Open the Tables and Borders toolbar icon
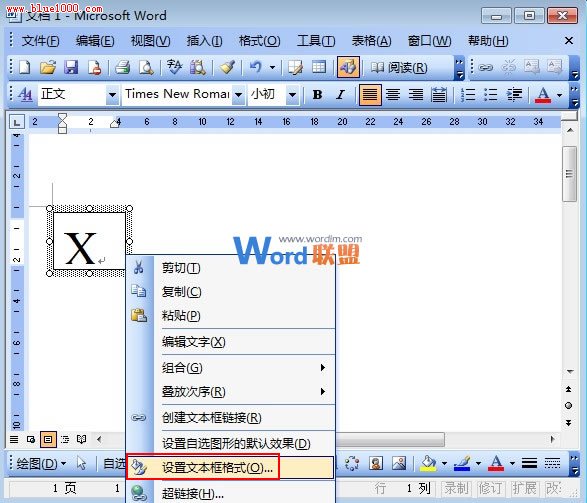The width and height of the screenshot is (587, 503). [x=295, y=67]
